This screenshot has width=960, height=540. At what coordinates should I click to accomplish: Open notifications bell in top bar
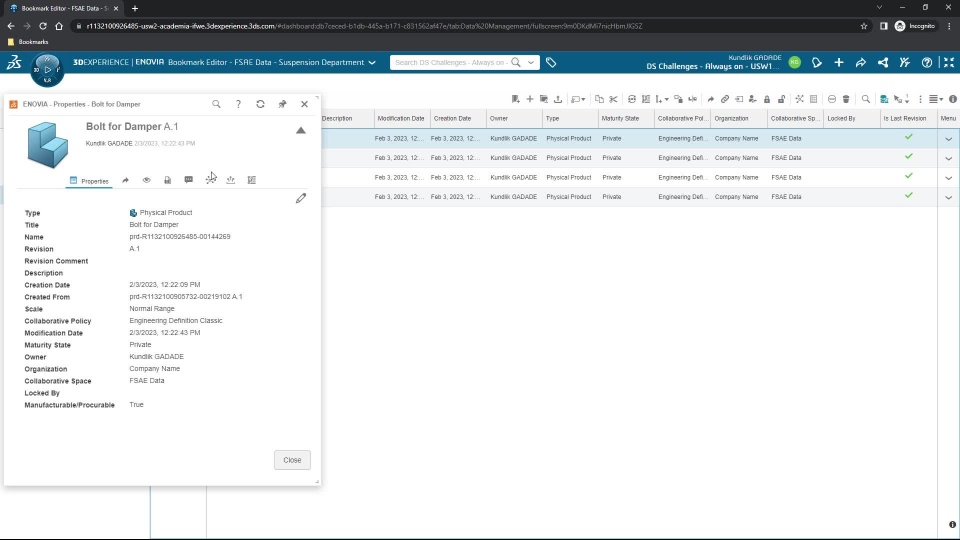[817, 62]
